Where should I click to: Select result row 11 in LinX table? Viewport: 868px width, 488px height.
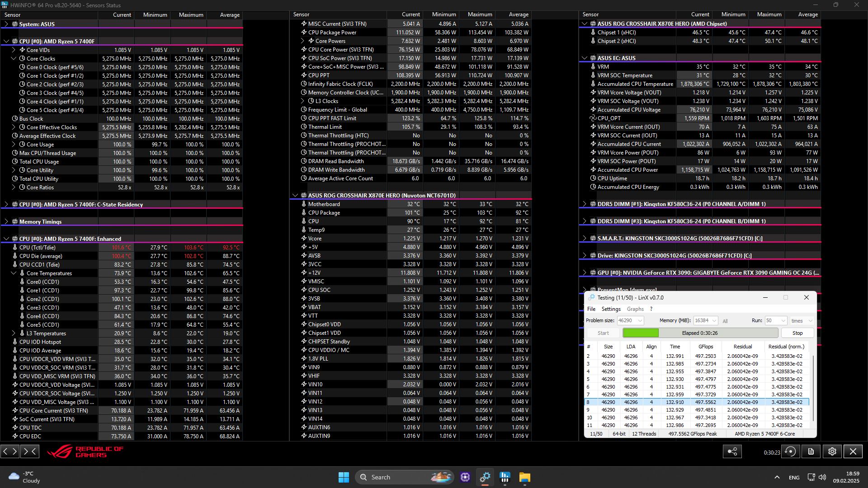click(x=697, y=425)
